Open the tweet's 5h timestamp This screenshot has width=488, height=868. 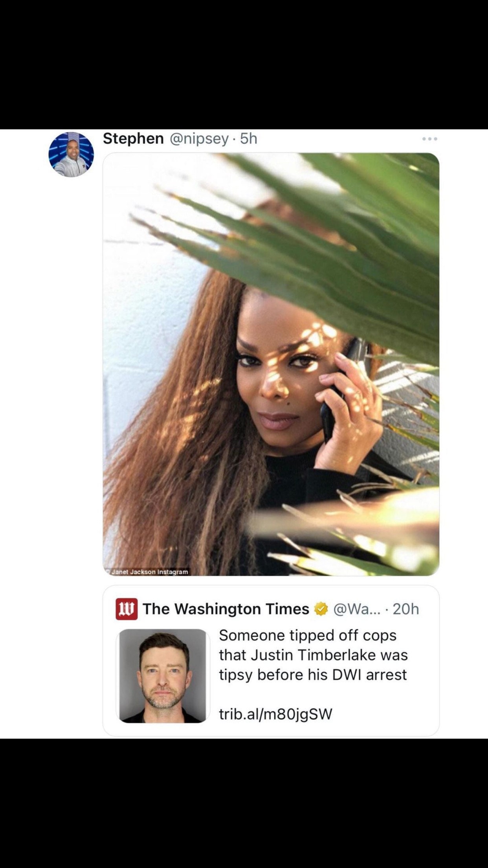pos(248,138)
